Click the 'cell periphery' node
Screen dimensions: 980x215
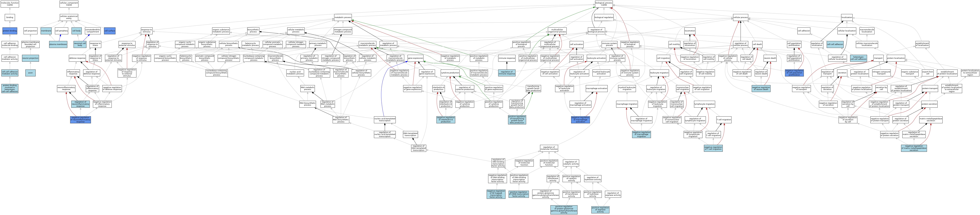pyautogui.click(x=61, y=31)
